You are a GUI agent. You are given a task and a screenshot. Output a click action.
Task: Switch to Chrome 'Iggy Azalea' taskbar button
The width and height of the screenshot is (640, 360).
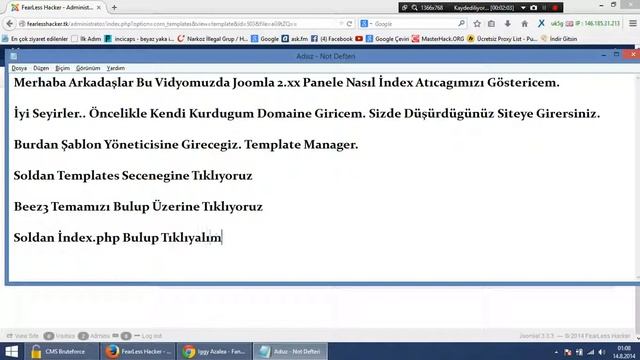pos(215,351)
